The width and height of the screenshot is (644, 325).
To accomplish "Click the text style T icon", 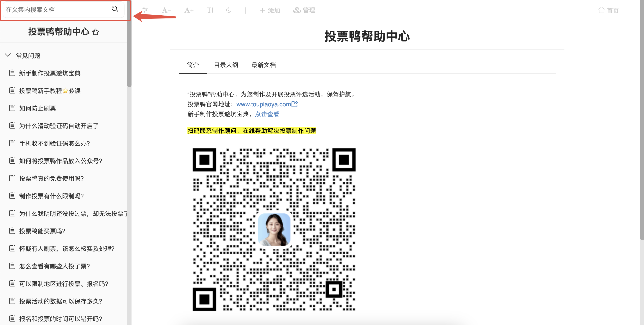I will pos(210,10).
